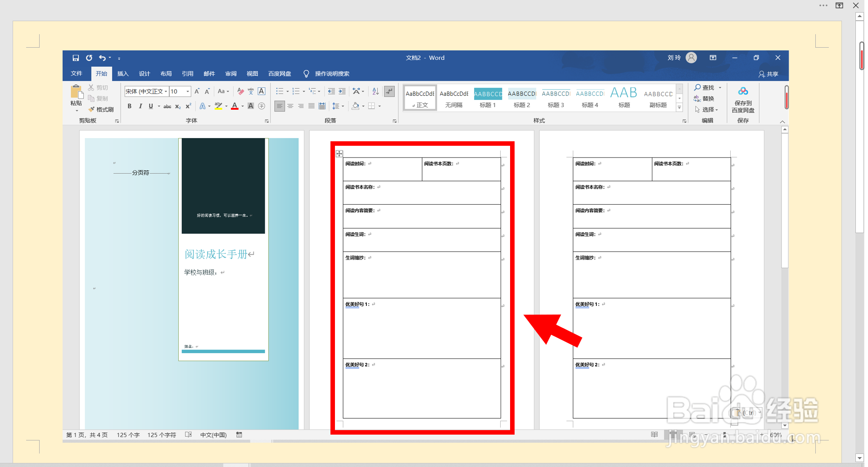Click the yellow text highlight color button
Image resolution: width=868 pixels, height=467 pixels.
pyautogui.click(x=218, y=106)
